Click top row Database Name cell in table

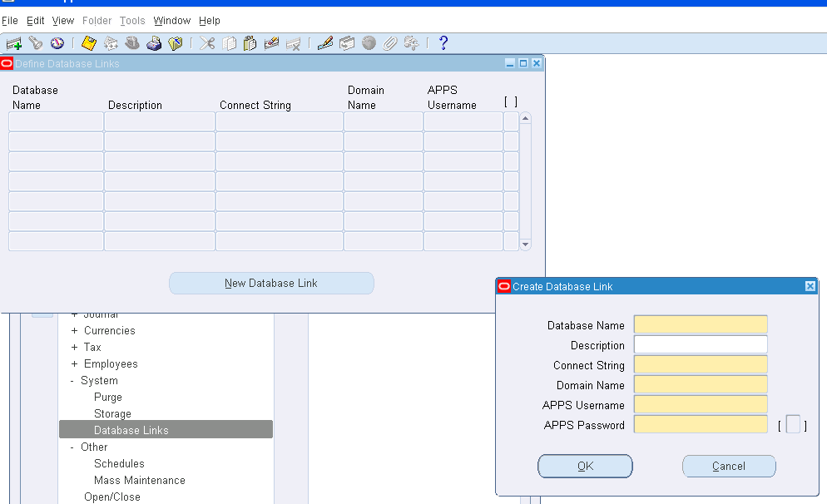[x=56, y=121]
